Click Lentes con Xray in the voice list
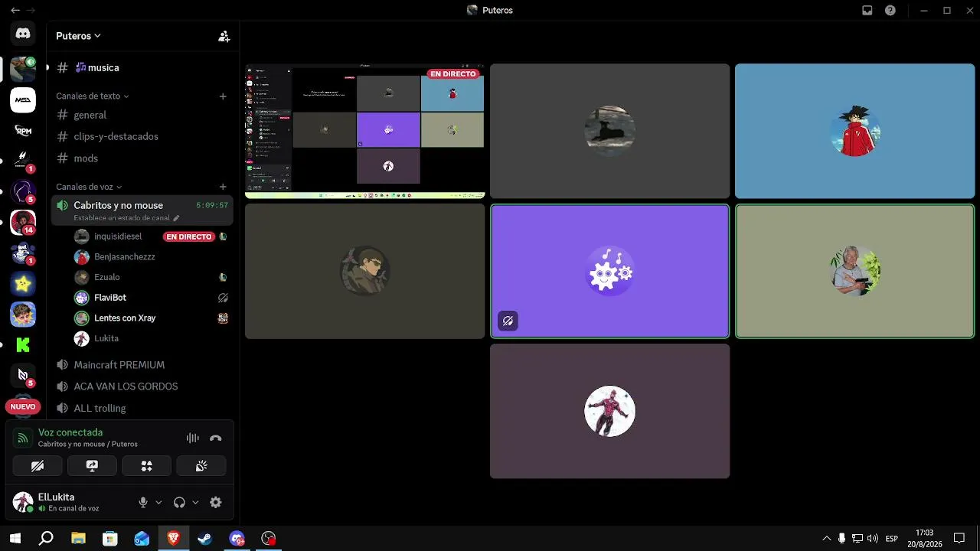This screenshot has width=980, height=551. pyautogui.click(x=150, y=318)
